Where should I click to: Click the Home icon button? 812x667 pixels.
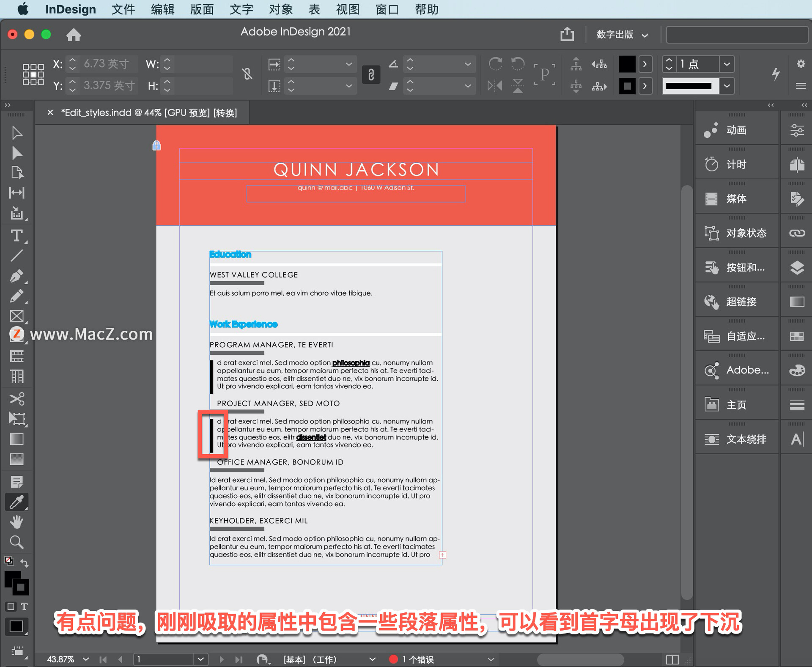pos(74,35)
